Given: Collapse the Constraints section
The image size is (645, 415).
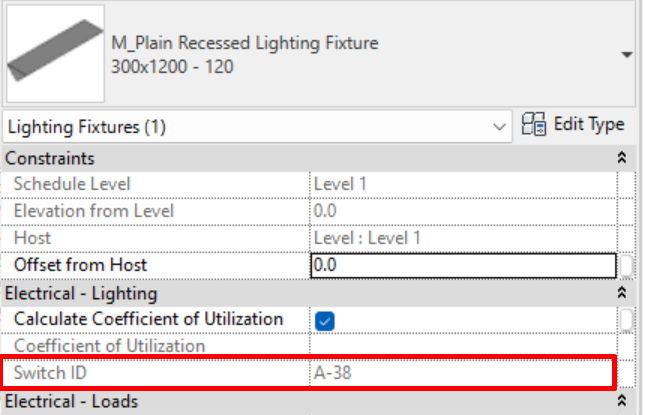Looking at the screenshot, I should click(x=622, y=158).
